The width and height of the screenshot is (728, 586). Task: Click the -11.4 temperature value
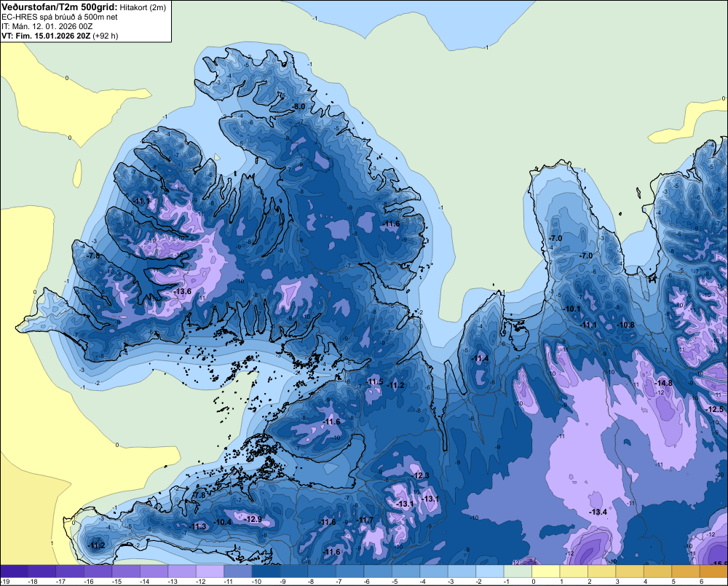480,358
